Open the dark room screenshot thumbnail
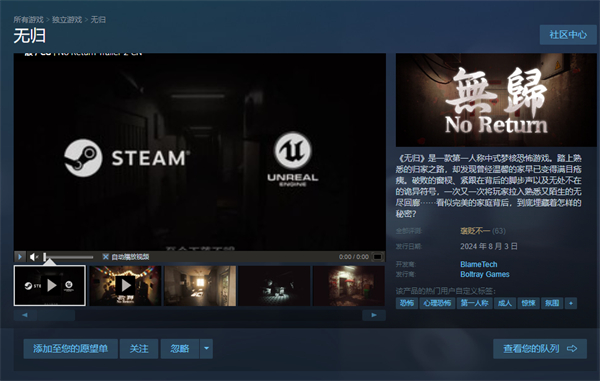Screen dimensions: 600x381 274,285
